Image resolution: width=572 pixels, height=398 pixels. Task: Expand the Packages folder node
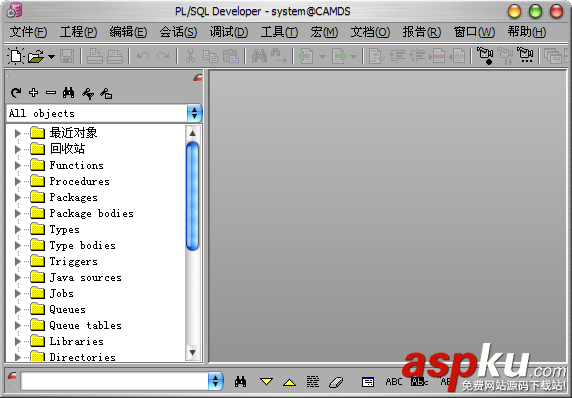17,197
